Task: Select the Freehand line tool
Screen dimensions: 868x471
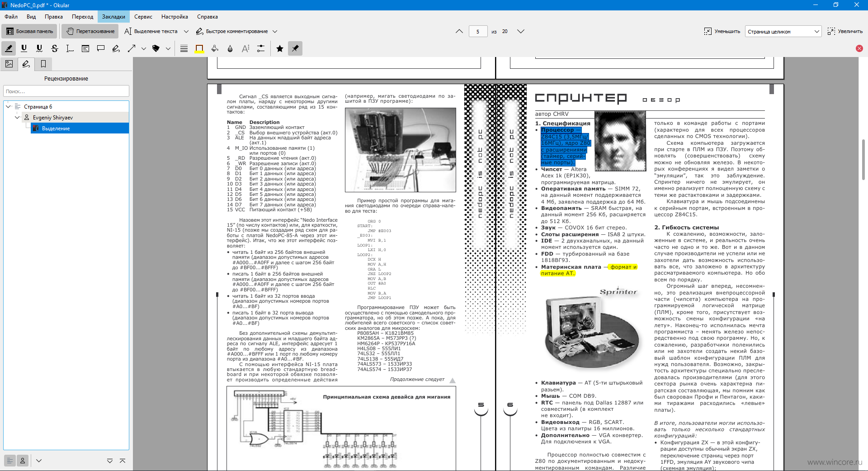Action: coord(116,48)
